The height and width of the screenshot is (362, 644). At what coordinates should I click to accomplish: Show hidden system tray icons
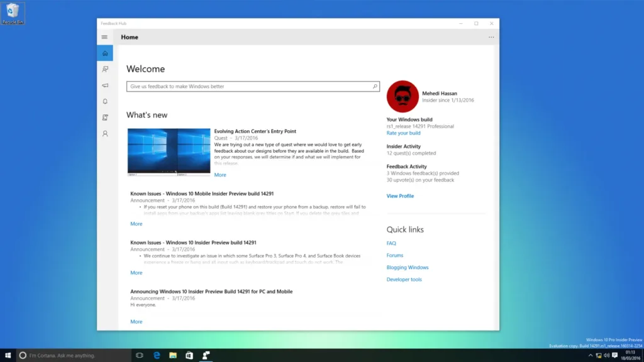(590, 356)
